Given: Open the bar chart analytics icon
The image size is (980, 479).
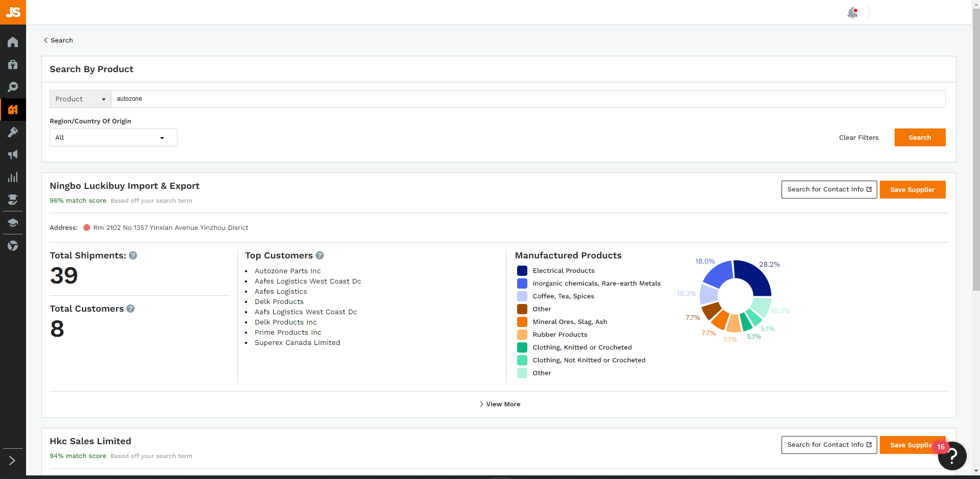Looking at the screenshot, I should [x=13, y=177].
